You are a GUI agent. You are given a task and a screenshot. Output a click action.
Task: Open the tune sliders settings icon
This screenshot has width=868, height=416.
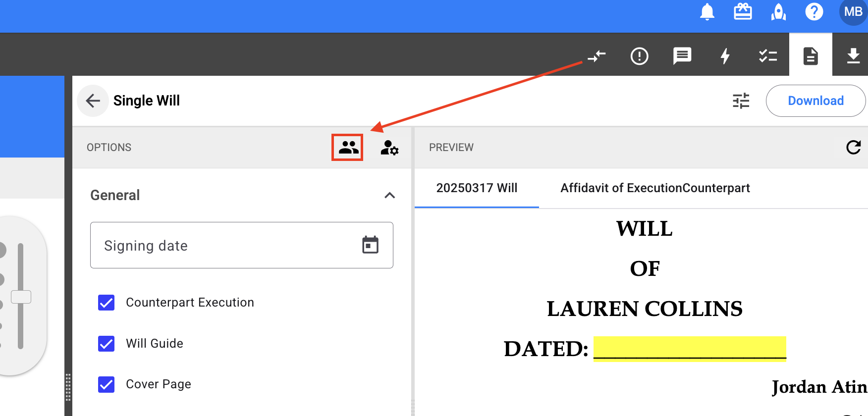pos(741,101)
